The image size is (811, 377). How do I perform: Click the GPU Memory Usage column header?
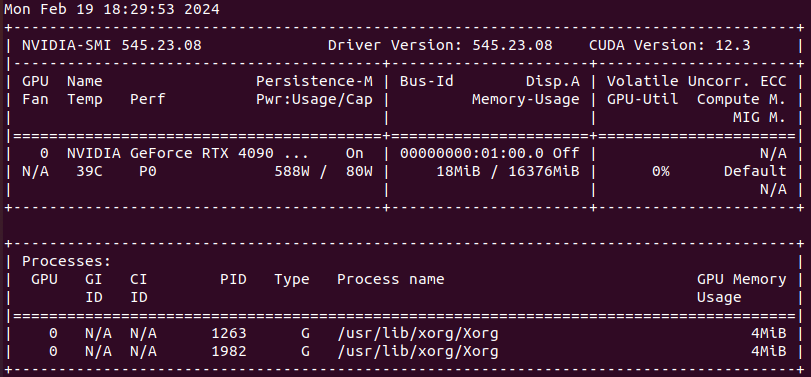[742, 289]
